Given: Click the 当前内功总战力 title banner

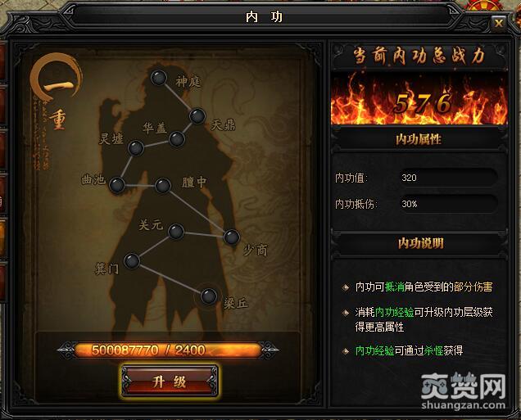Looking at the screenshot, I should pos(419,56).
